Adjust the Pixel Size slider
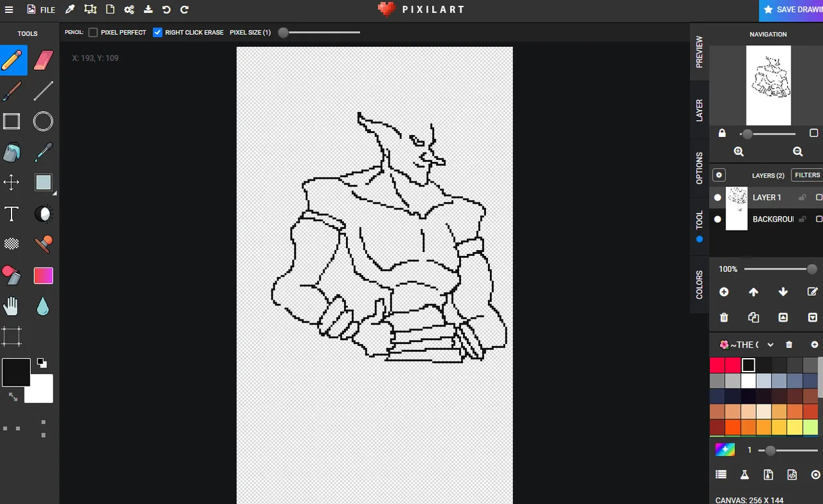This screenshot has width=823, height=504. pos(320,32)
